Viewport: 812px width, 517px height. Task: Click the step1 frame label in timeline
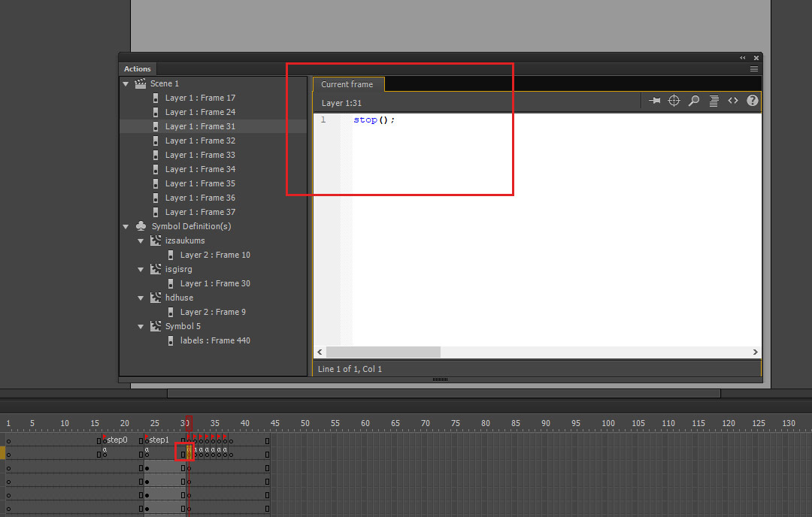(x=159, y=440)
